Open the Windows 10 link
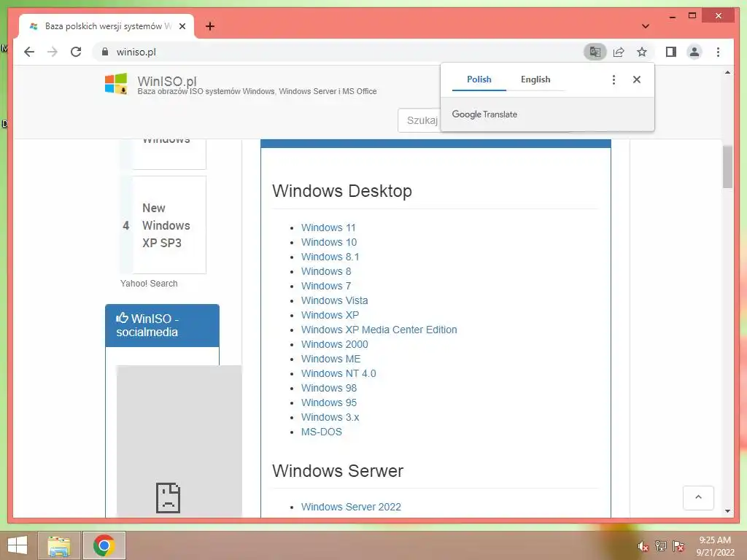 pyautogui.click(x=329, y=242)
